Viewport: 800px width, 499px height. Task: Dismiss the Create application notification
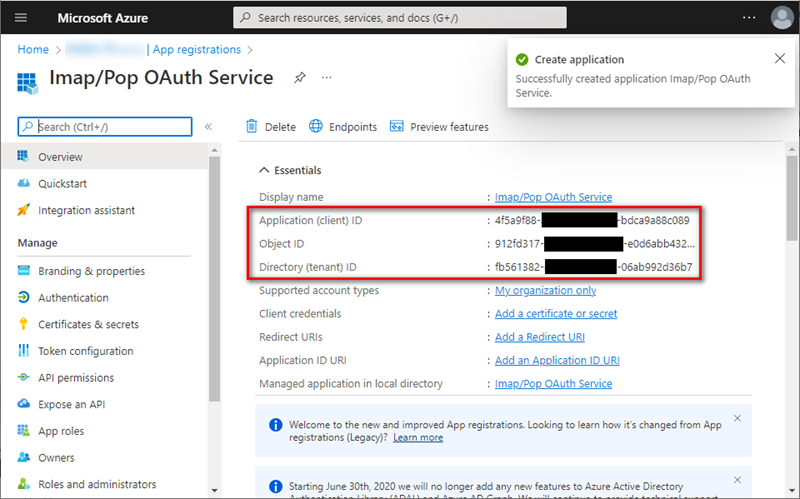tap(780, 59)
